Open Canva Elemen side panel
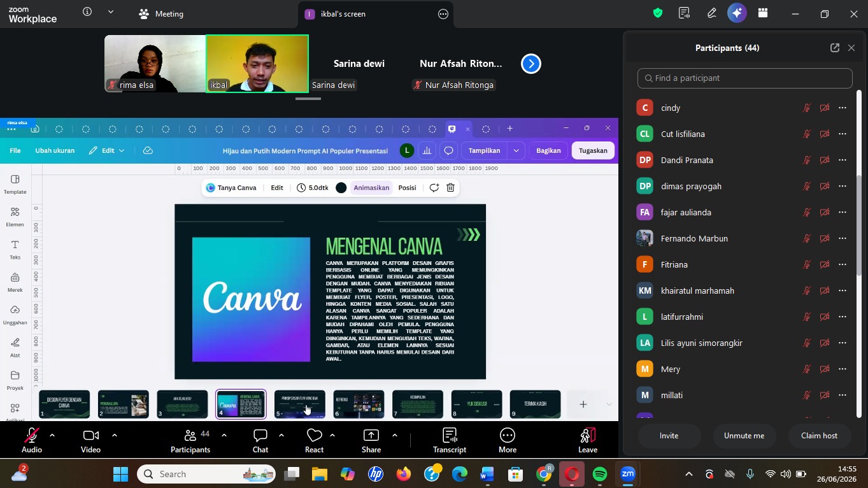868x488 pixels. [15, 217]
